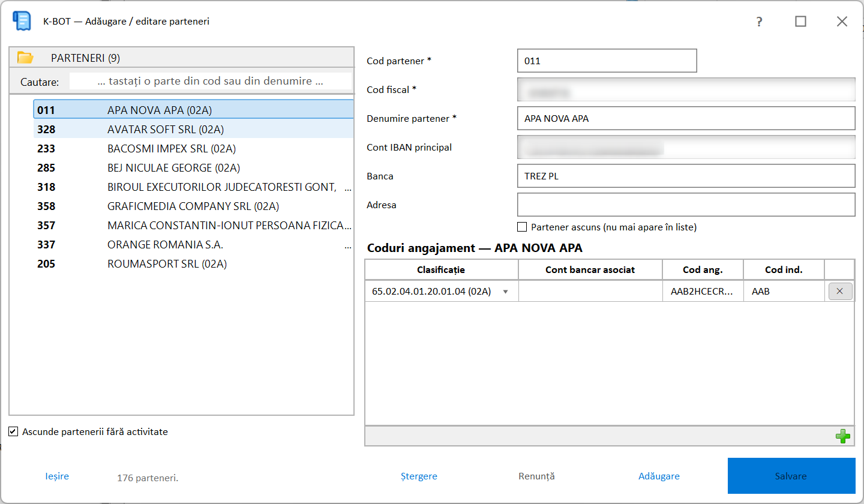Select partner APA NOVA APA (02A)
The height and width of the screenshot is (504, 864).
click(x=193, y=110)
